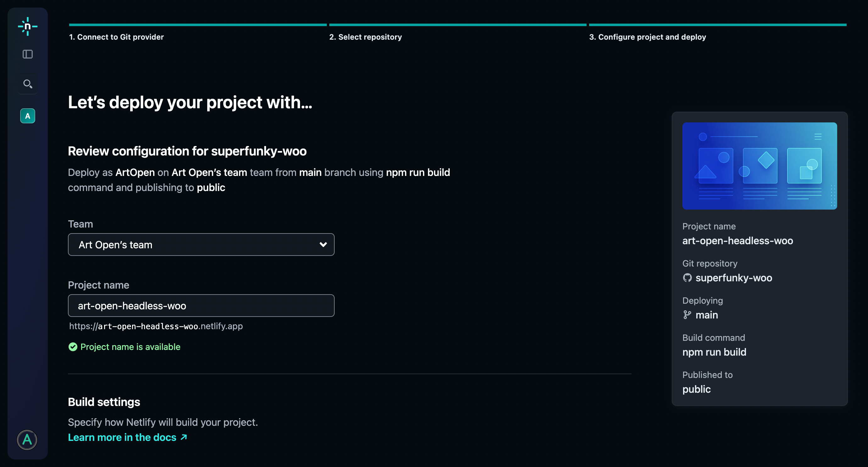
Task: Open the user avatar menu at bottom
Action: coord(27,440)
